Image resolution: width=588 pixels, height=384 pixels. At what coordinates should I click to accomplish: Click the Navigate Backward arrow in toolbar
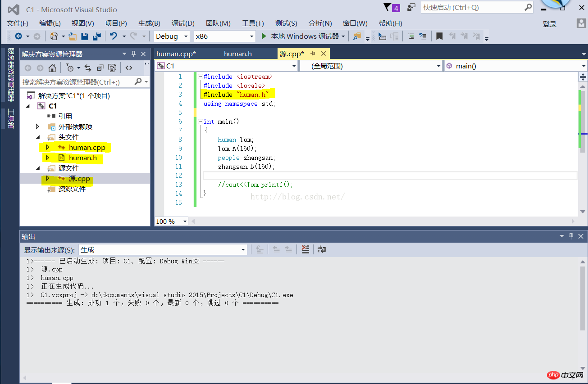tap(18, 36)
